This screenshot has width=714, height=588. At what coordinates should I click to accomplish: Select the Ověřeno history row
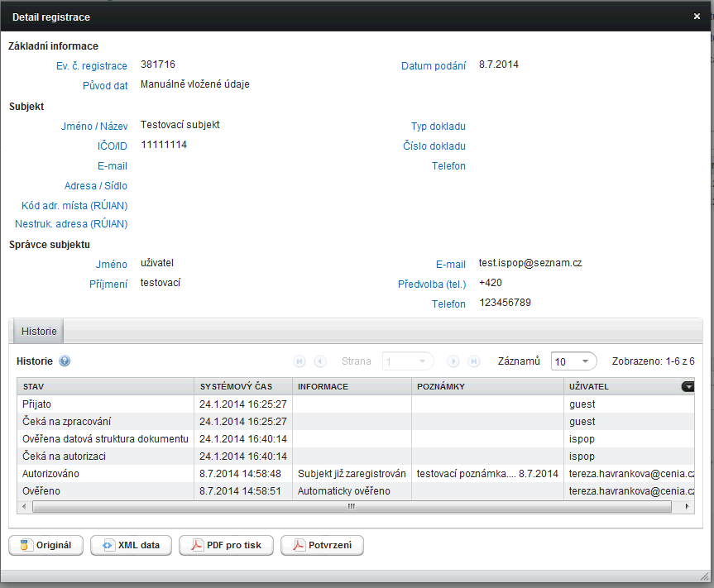tap(356, 490)
